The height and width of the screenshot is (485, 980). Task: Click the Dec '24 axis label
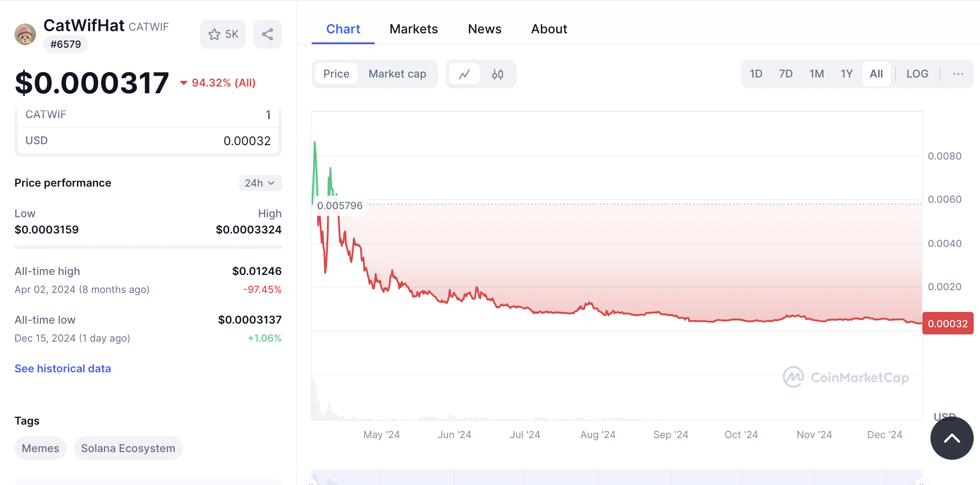(x=885, y=435)
